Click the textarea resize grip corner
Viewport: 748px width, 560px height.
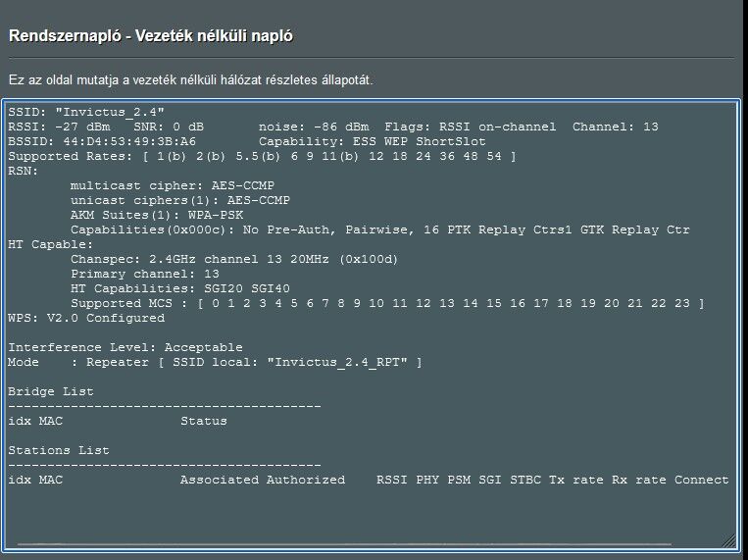click(x=729, y=541)
